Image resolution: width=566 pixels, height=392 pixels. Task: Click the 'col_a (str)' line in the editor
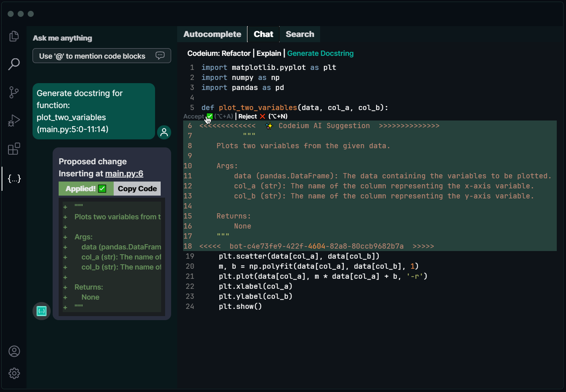coord(384,186)
